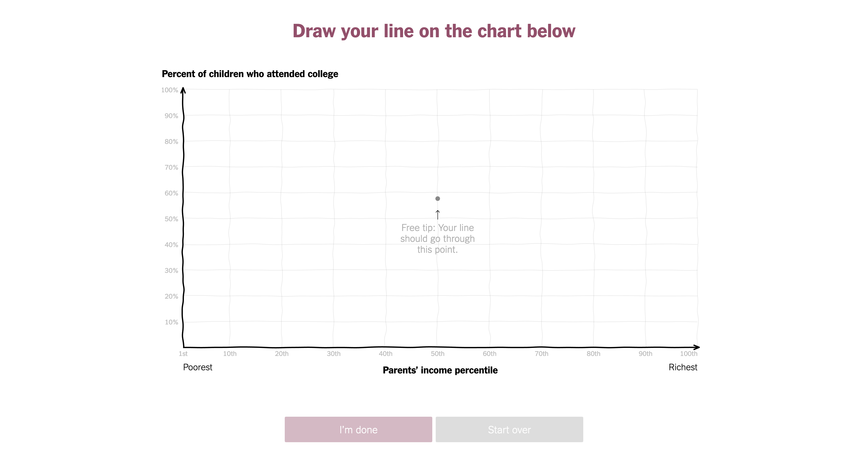Image resolution: width=868 pixels, height=470 pixels.
Task: Click the 10% label on vertical axis
Action: tap(171, 322)
